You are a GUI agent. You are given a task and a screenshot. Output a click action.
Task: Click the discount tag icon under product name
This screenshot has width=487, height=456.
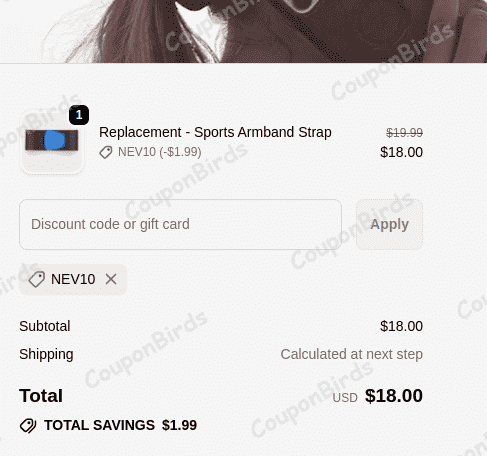click(x=106, y=152)
